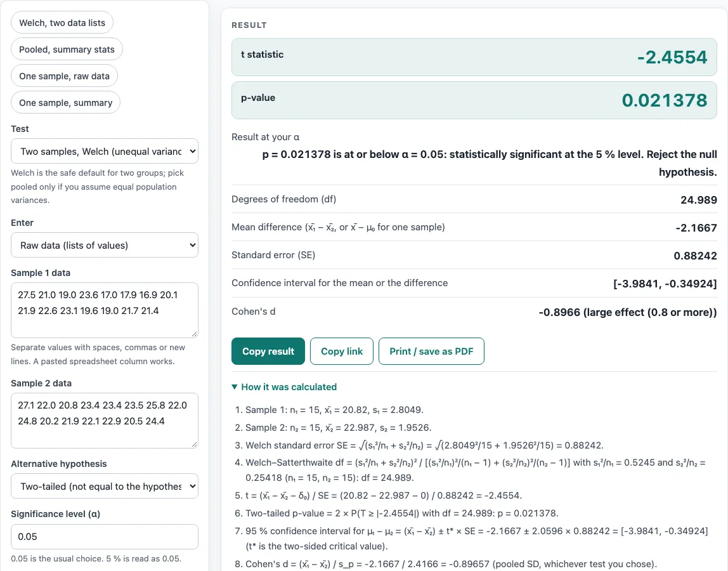Focus the Significance level field

pos(105,537)
